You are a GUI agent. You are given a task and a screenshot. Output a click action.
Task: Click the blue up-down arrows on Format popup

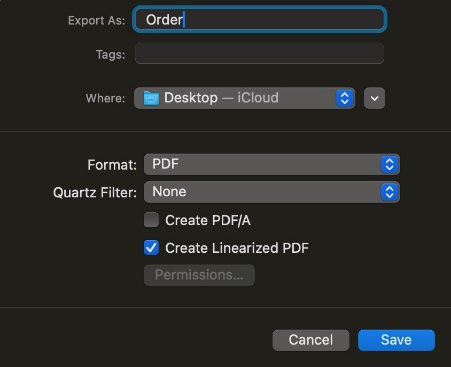389,164
